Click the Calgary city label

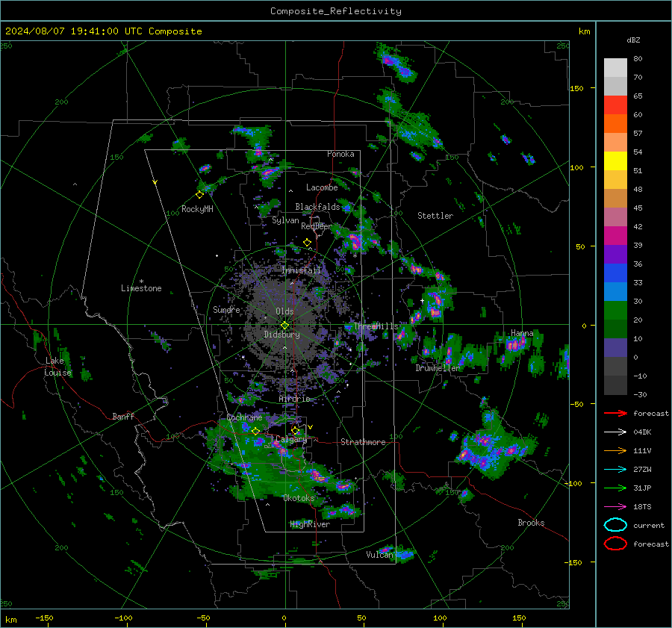291,439
